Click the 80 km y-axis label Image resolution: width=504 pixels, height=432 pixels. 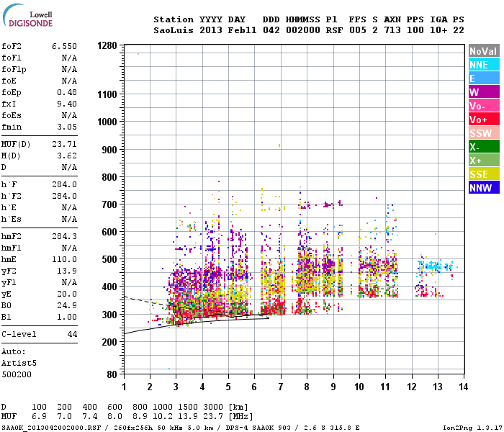(112, 374)
